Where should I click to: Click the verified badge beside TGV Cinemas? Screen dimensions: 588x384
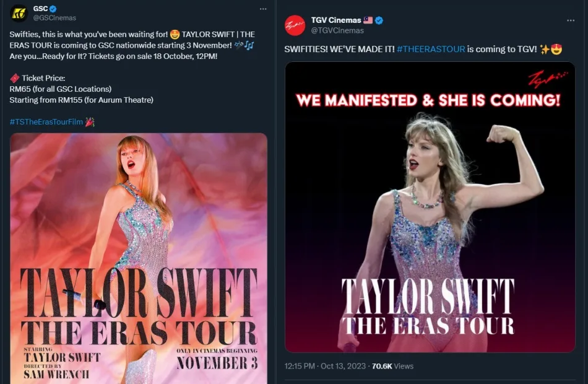[x=379, y=20]
